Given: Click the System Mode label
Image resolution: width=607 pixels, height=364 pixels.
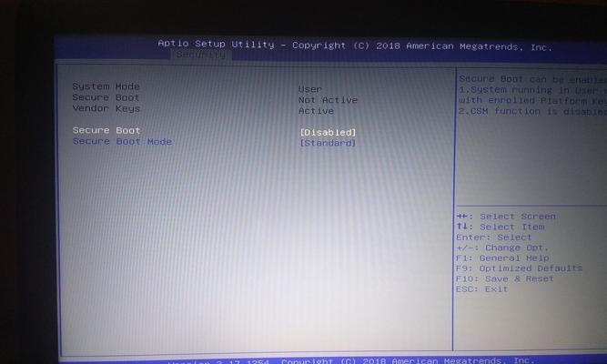Looking at the screenshot, I should (x=106, y=86).
